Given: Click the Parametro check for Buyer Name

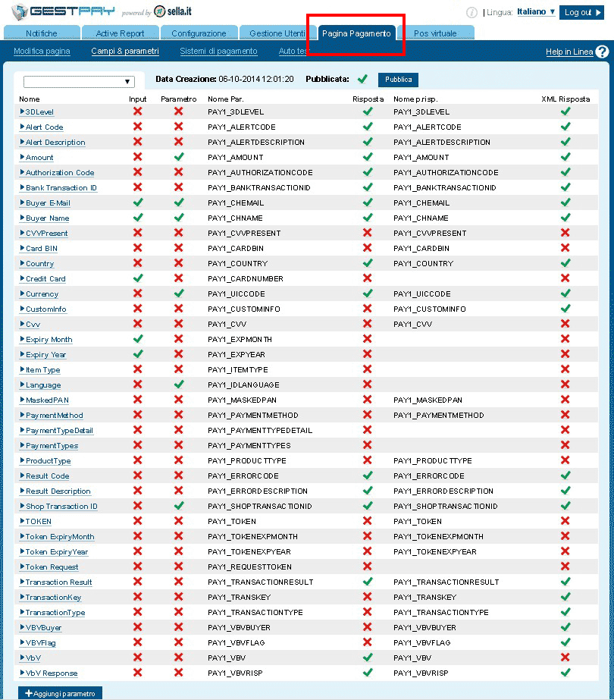Looking at the screenshot, I should (178, 218).
